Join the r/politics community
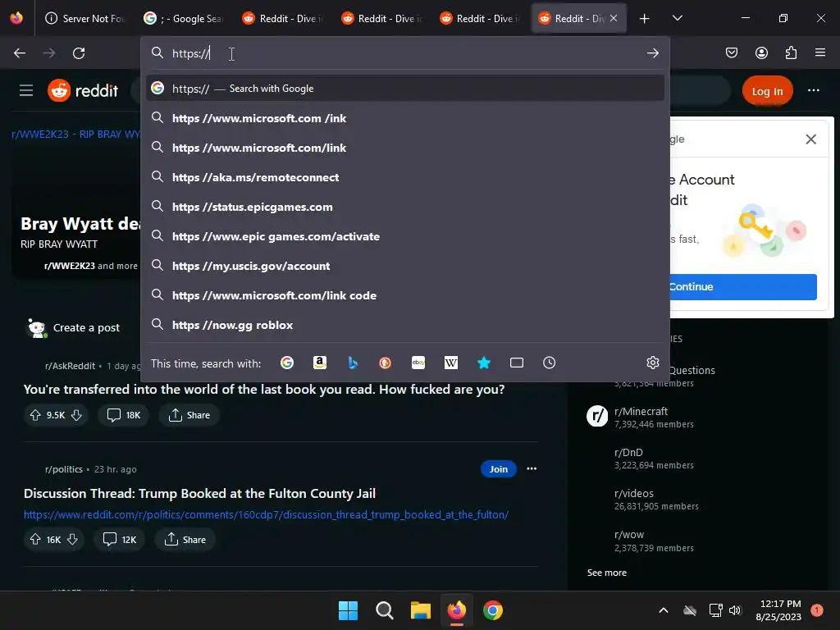The width and height of the screenshot is (840, 630). coord(498,469)
